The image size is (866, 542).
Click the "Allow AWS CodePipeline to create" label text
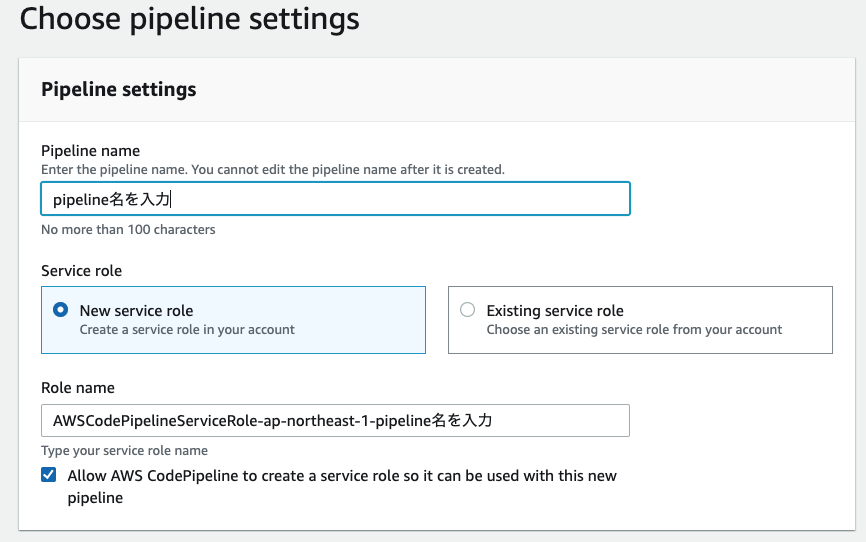342,476
